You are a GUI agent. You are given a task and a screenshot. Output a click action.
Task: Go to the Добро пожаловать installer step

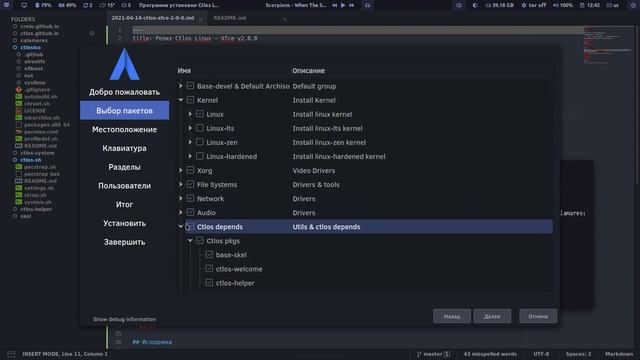click(124, 92)
